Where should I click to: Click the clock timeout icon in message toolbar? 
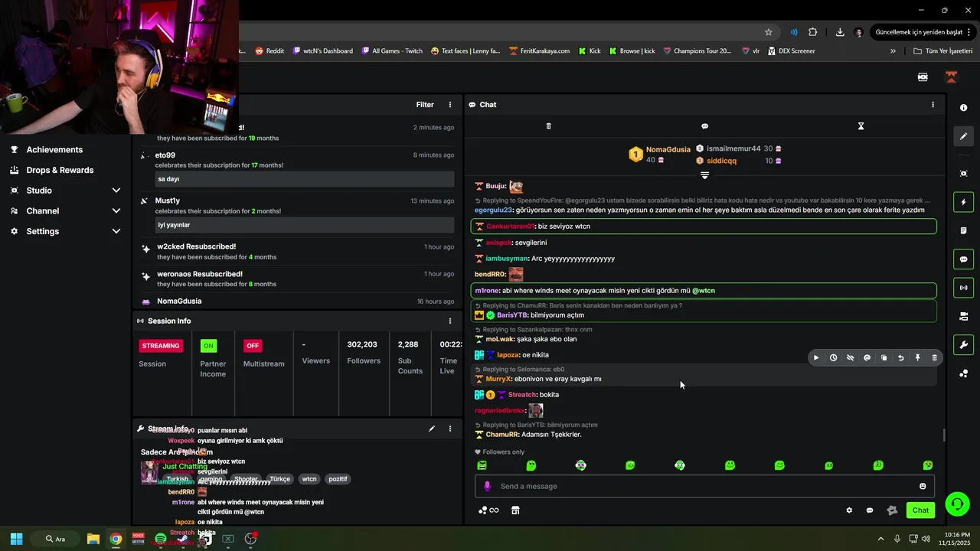833,357
